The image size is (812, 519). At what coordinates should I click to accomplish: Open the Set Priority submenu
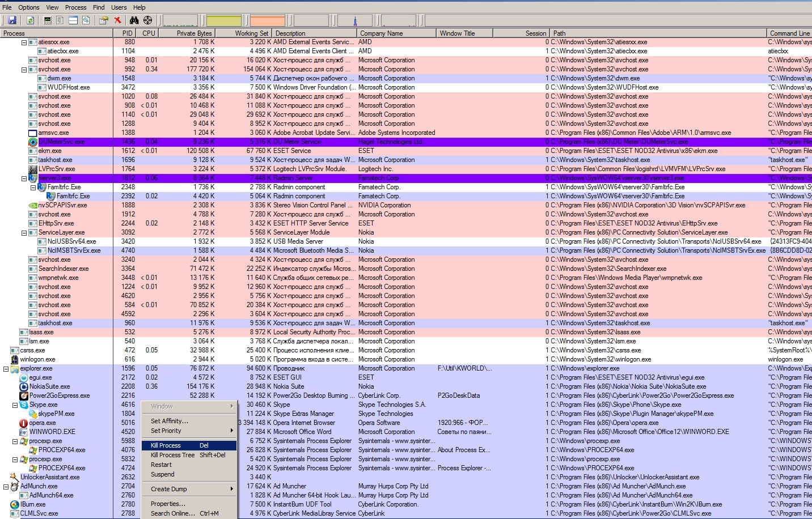coord(189,431)
